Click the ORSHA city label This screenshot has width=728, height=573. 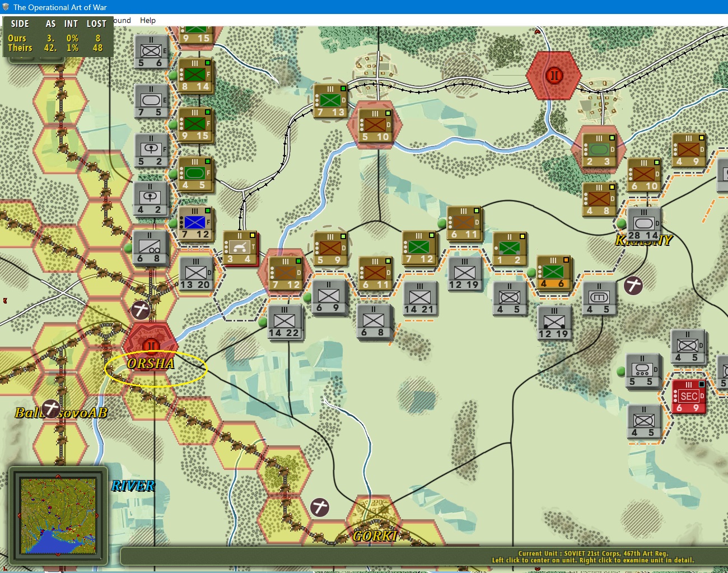tap(151, 364)
